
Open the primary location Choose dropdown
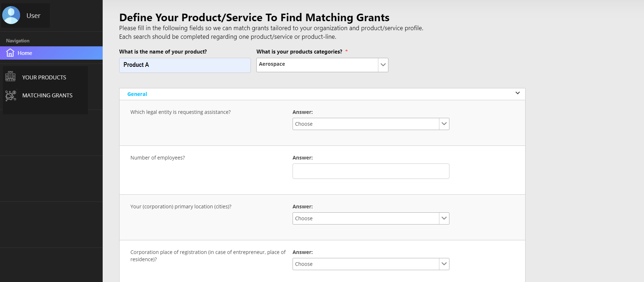365,218
